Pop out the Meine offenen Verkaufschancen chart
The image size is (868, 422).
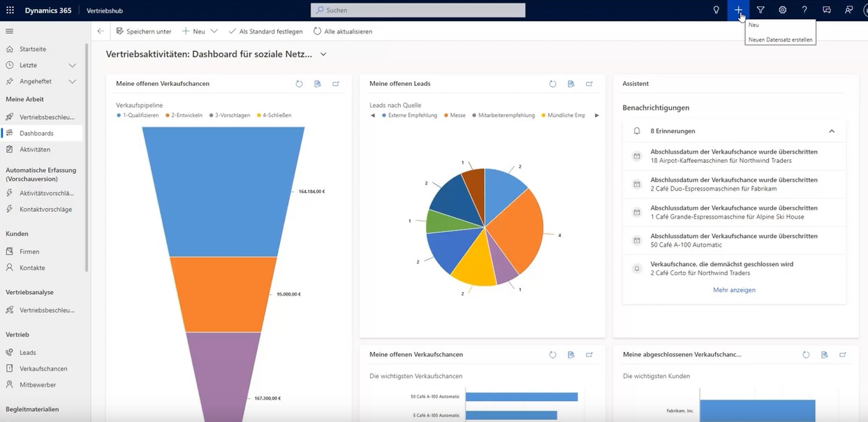336,83
